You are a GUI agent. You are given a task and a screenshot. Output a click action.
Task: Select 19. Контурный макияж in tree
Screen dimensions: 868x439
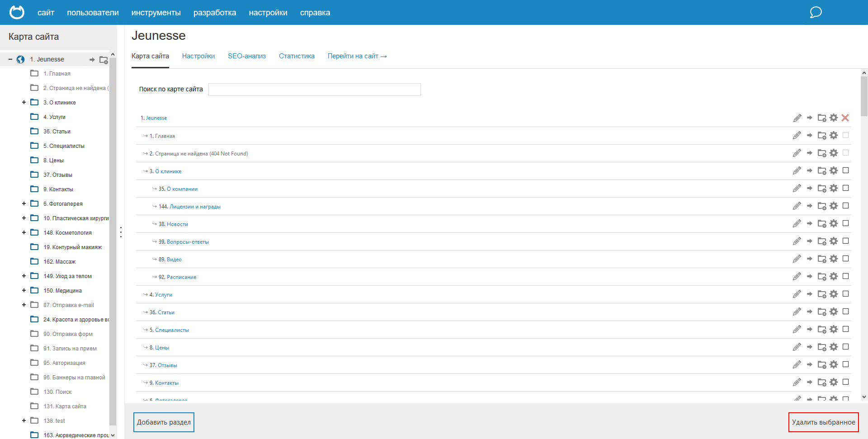pyautogui.click(x=72, y=247)
